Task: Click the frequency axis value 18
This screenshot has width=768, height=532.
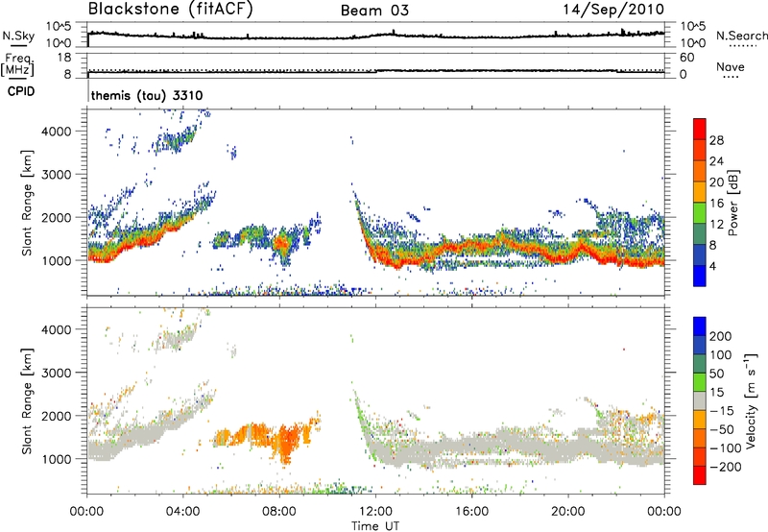Action: tap(64, 58)
